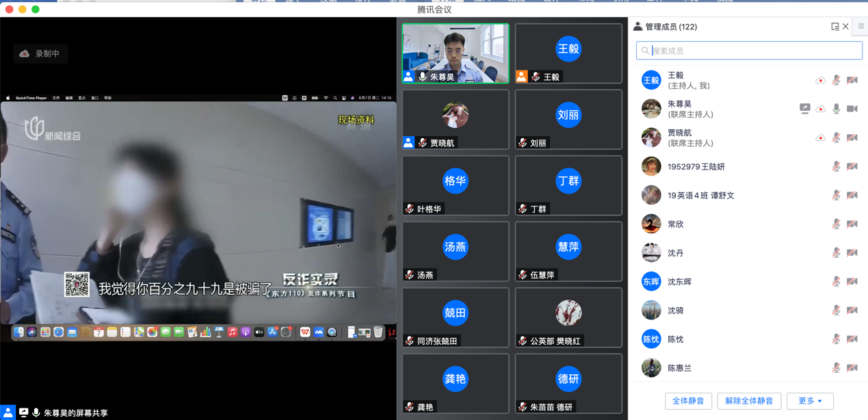868x420 pixels.
Task: Toggle camera for 王毅 in member list
Action: click(x=852, y=81)
